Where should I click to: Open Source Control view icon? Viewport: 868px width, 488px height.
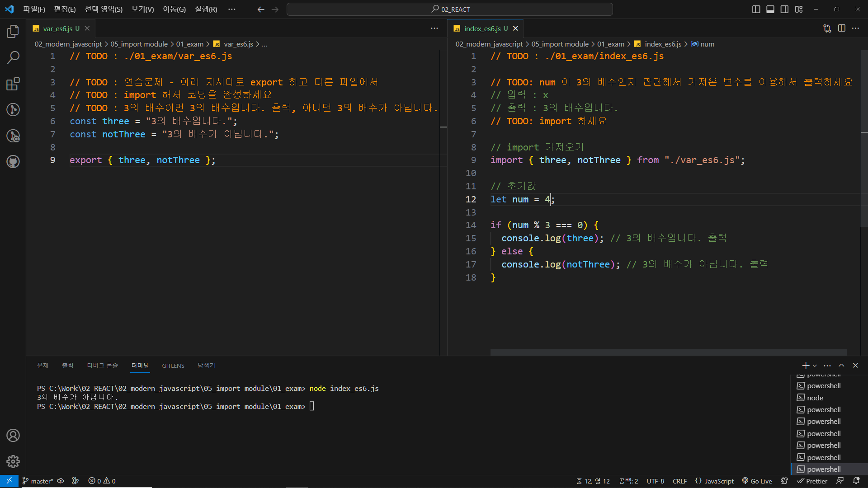[x=13, y=110]
